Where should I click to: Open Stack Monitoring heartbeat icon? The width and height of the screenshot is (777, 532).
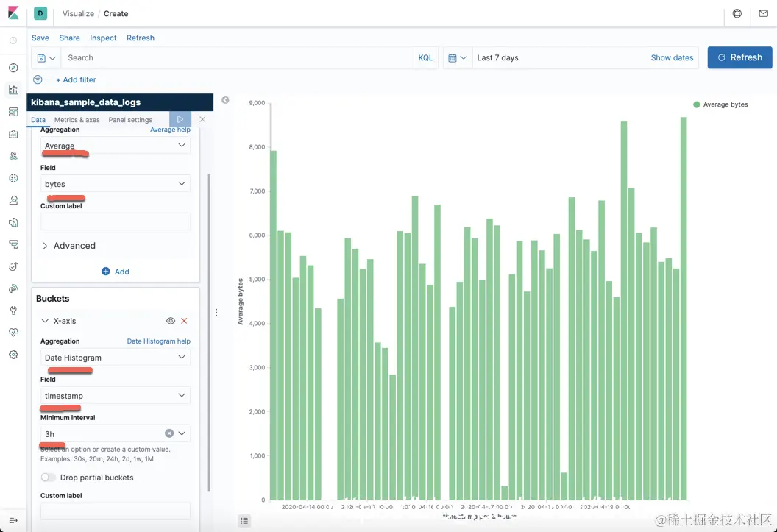click(13, 333)
